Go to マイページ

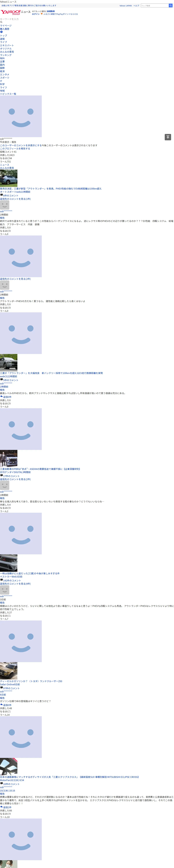pyautogui.click(x=6, y=26)
